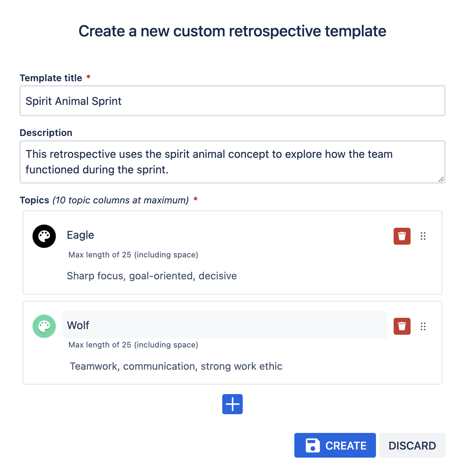Add a new topic column
Image resolution: width=465 pixels, height=476 pixels.
[232, 404]
